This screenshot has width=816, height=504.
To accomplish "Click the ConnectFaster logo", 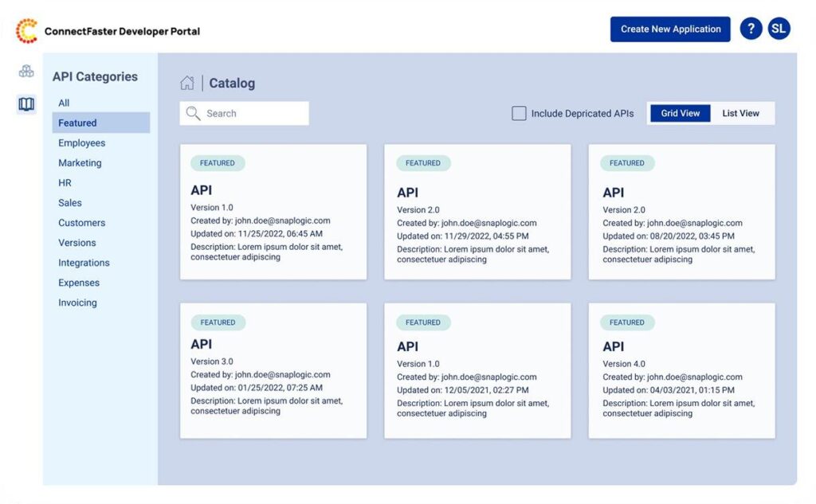I will click(x=26, y=29).
